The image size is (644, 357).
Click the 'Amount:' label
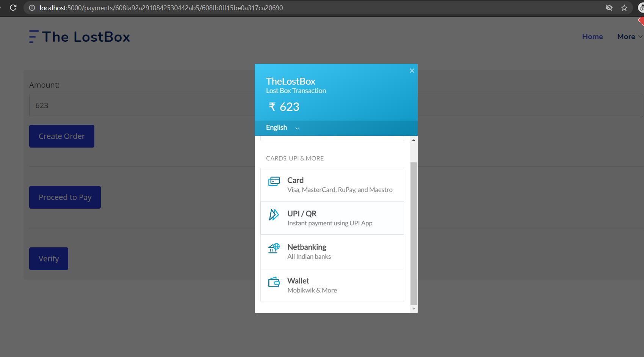pyautogui.click(x=44, y=85)
